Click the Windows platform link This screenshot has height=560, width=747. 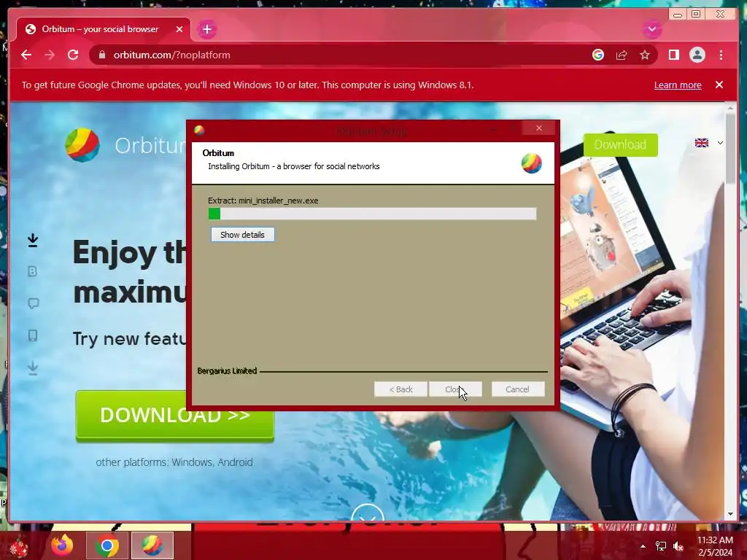coord(192,462)
